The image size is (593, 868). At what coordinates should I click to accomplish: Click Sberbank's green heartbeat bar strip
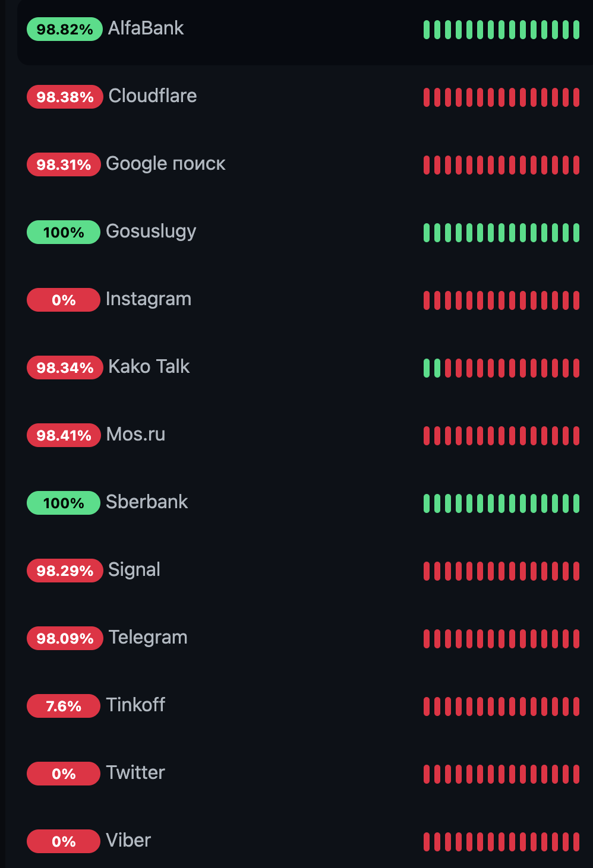tap(501, 503)
